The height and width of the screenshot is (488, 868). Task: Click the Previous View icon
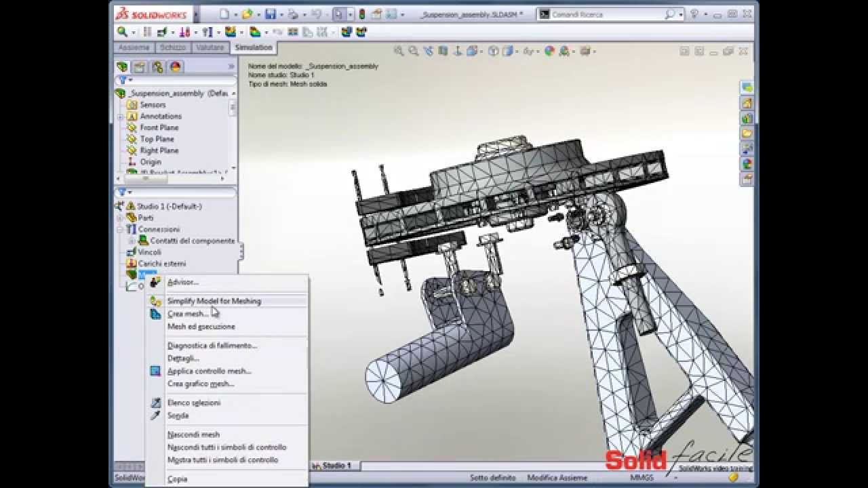click(428, 51)
